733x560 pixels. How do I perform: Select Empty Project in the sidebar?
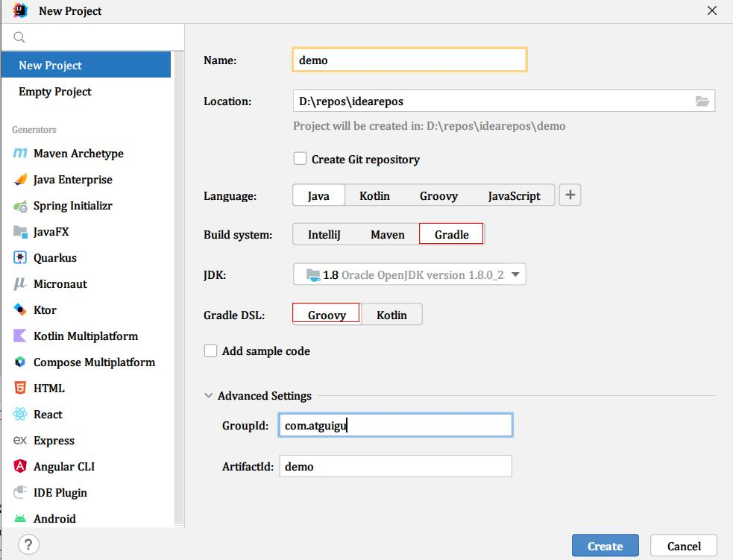[x=86, y=91]
